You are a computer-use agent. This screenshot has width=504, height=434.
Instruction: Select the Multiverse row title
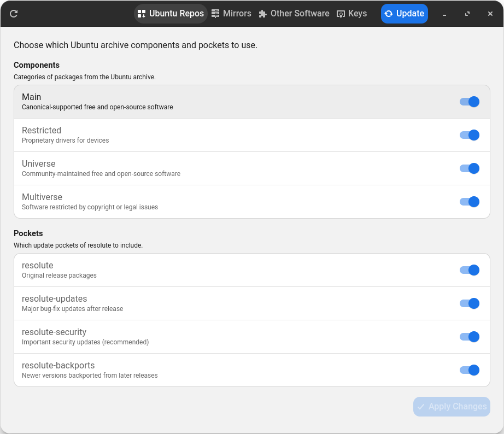[x=42, y=197]
